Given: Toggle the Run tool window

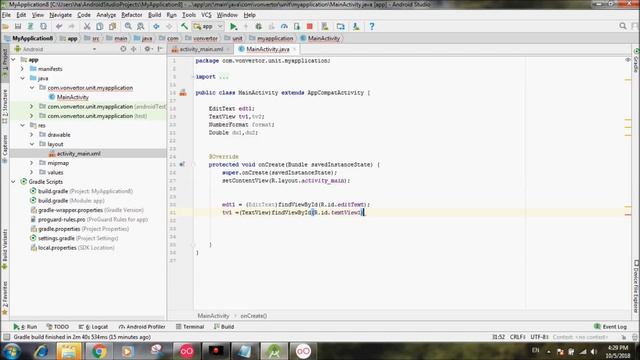Looking at the screenshot, I should point(25,327).
